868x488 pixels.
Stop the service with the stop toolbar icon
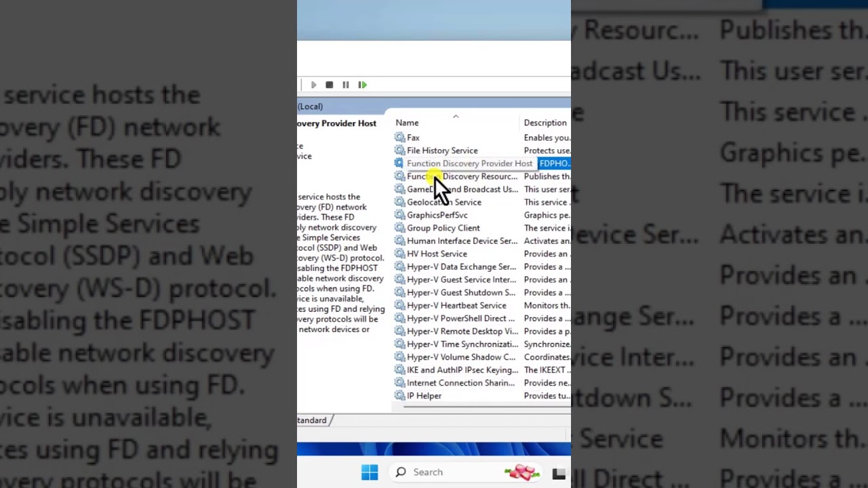[x=330, y=85]
